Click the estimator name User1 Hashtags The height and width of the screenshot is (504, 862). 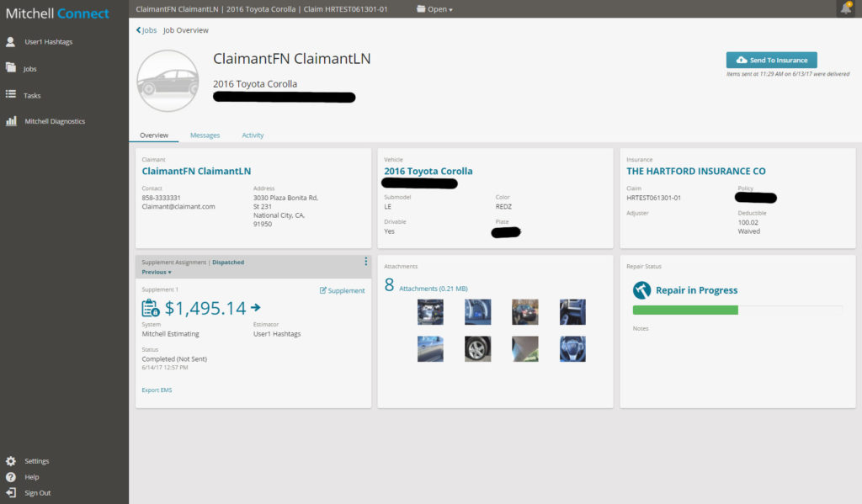coord(277,334)
